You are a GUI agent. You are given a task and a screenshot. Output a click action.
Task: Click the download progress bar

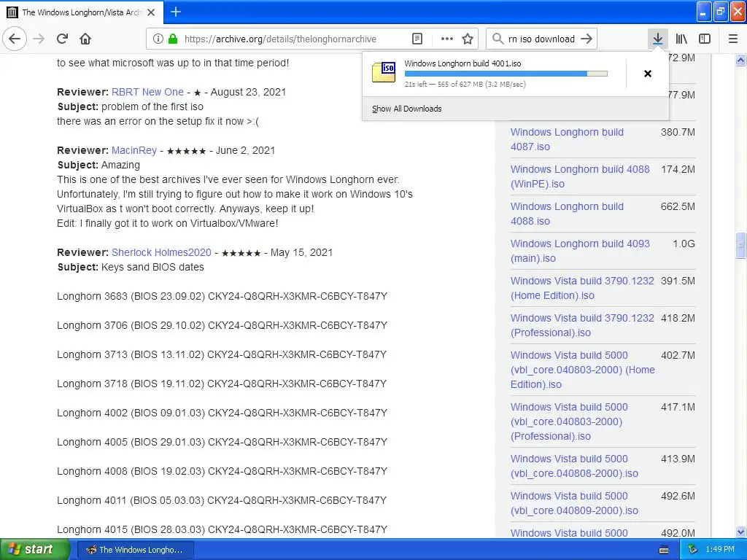pos(506,74)
